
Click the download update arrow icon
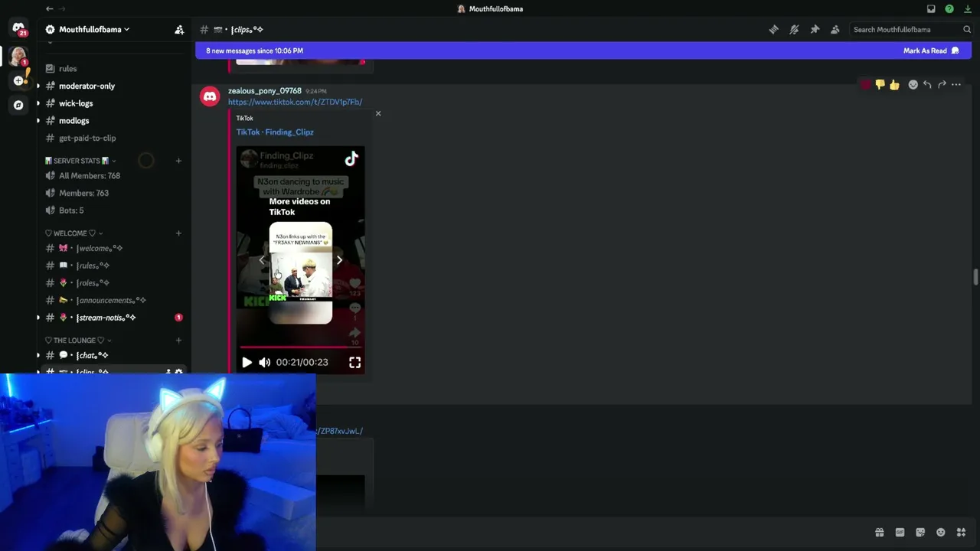(x=968, y=9)
